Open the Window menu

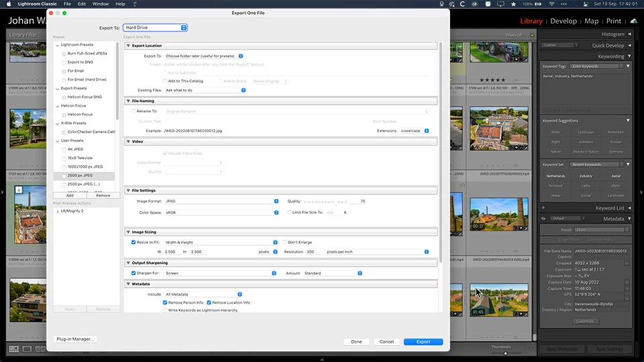[x=101, y=4]
